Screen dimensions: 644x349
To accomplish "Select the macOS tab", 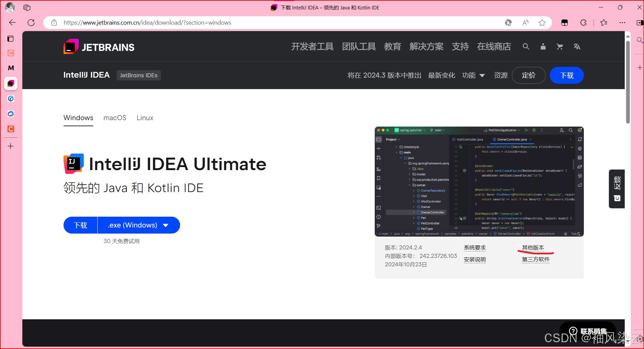I will pos(115,118).
